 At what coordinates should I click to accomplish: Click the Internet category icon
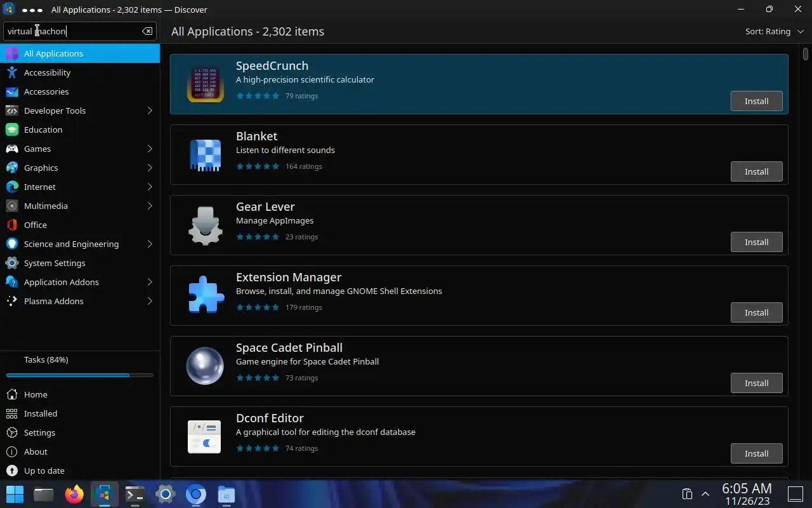pyautogui.click(x=12, y=187)
